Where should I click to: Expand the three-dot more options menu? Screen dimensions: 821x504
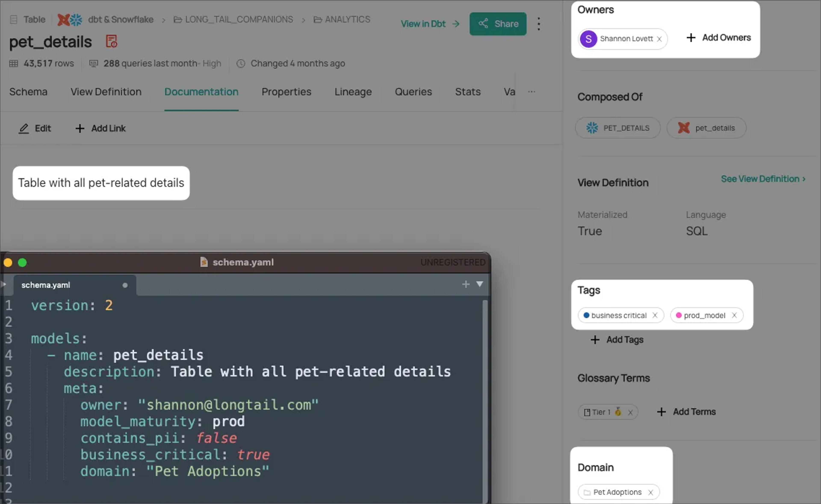pyautogui.click(x=538, y=24)
